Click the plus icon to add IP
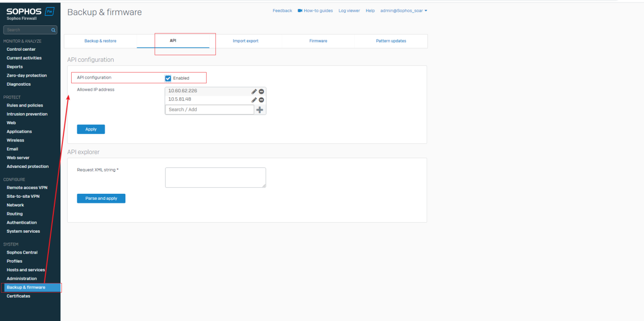This screenshot has width=644, height=321. click(260, 110)
